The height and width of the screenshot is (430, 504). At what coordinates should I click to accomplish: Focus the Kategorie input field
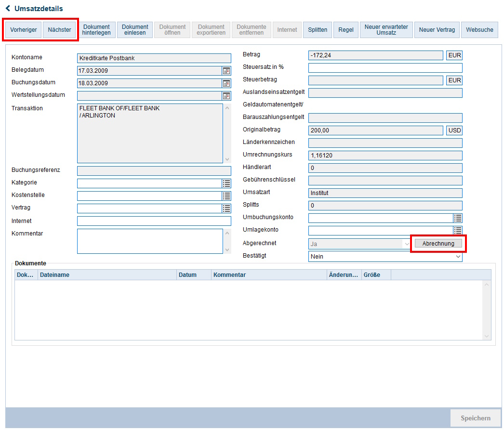coord(149,183)
